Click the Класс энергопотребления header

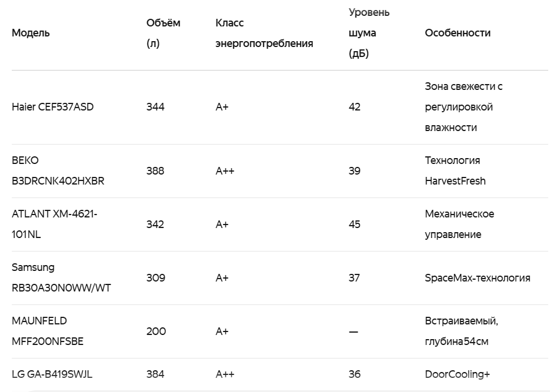tap(264, 33)
